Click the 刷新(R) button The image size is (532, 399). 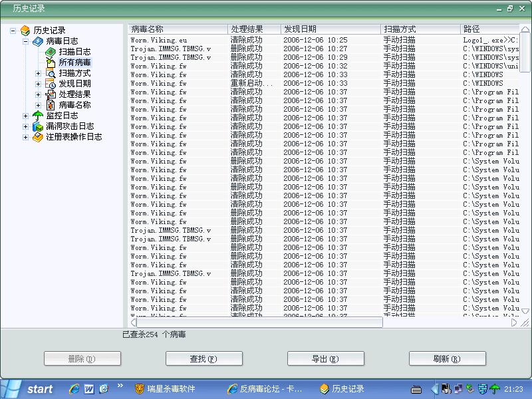(447, 358)
